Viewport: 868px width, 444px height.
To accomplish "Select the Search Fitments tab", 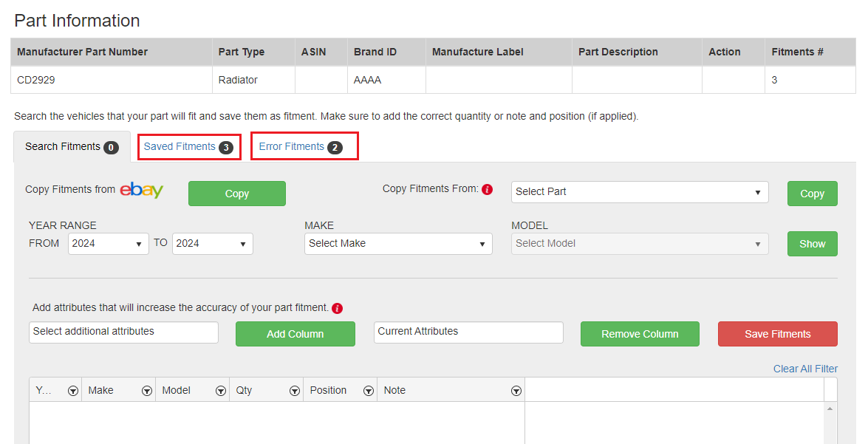I will pyautogui.click(x=71, y=147).
